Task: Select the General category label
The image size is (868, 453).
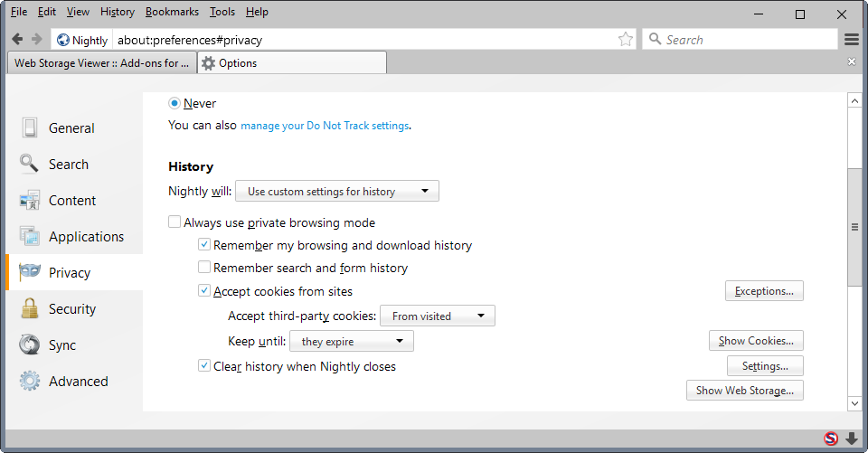Action: tap(71, 127)
